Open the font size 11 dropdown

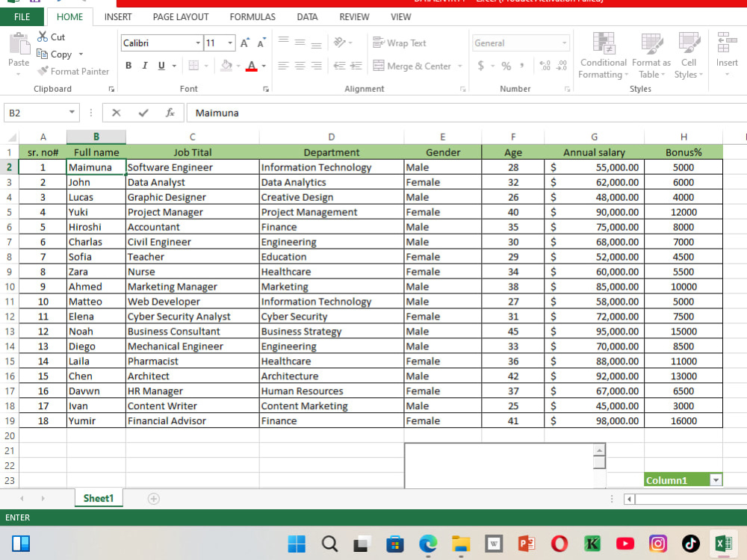(230, 43)
